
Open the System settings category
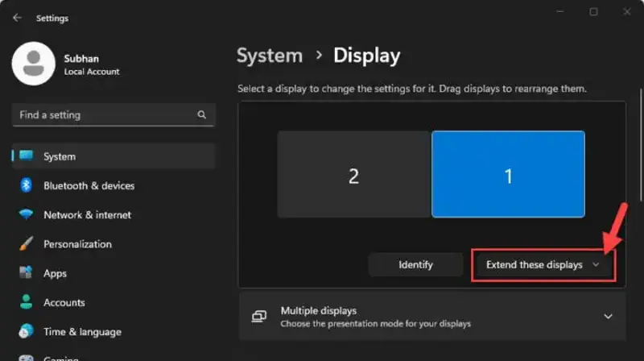pos(114,156)
